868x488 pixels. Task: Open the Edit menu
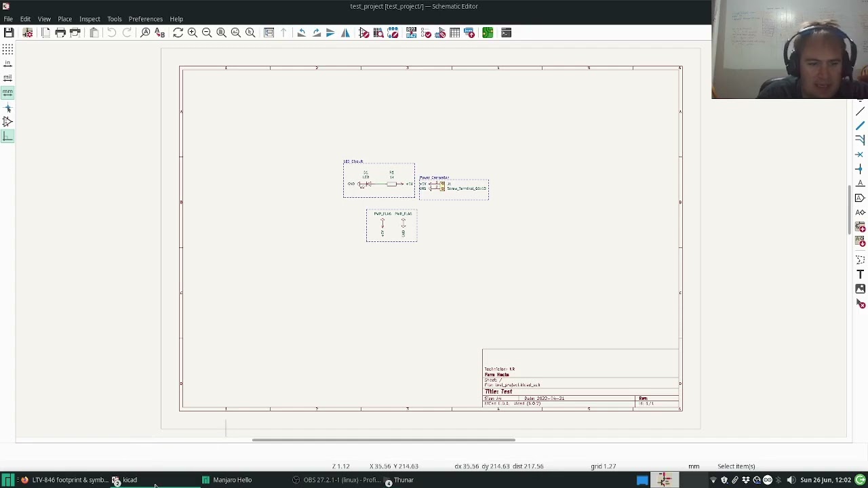[x=25, y=19]
